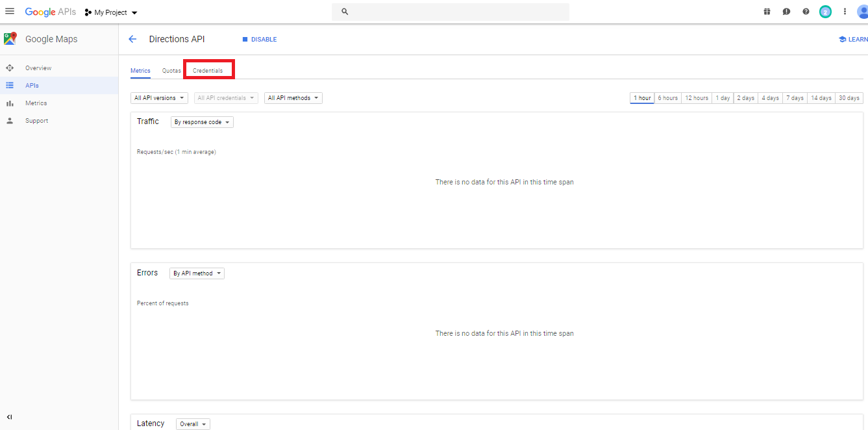This screenshot has height=430, width=868.
Task: Open the My Project selector dropdown
Action: [x=111, y=12]
